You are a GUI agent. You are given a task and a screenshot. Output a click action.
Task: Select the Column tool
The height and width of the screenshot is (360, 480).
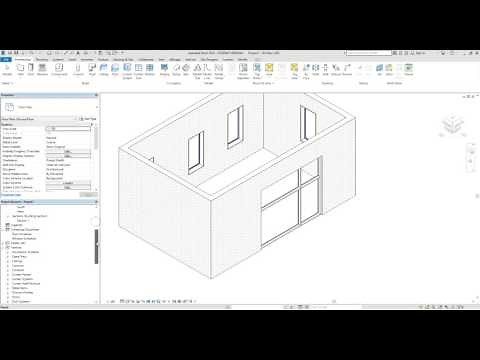click(x=78, y=70)
